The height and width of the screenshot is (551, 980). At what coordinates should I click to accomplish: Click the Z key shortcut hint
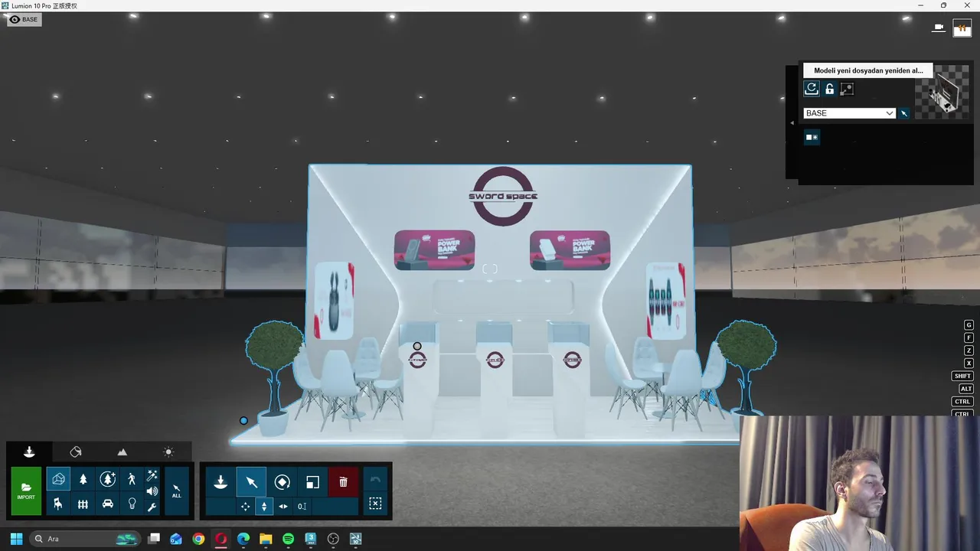point(969,350)
